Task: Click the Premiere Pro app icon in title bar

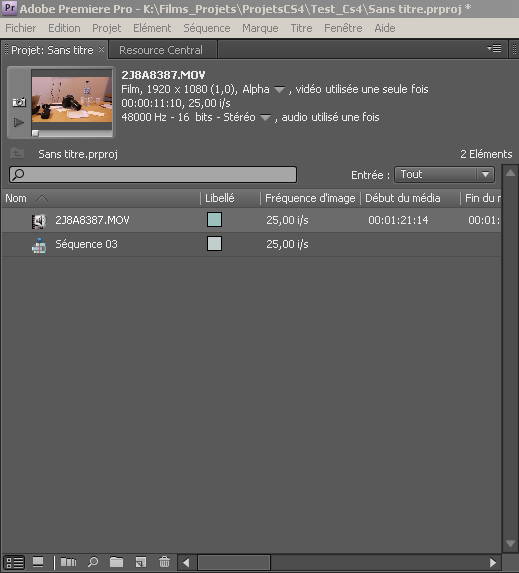Action: pyautogui.click(x=9, y=8)
